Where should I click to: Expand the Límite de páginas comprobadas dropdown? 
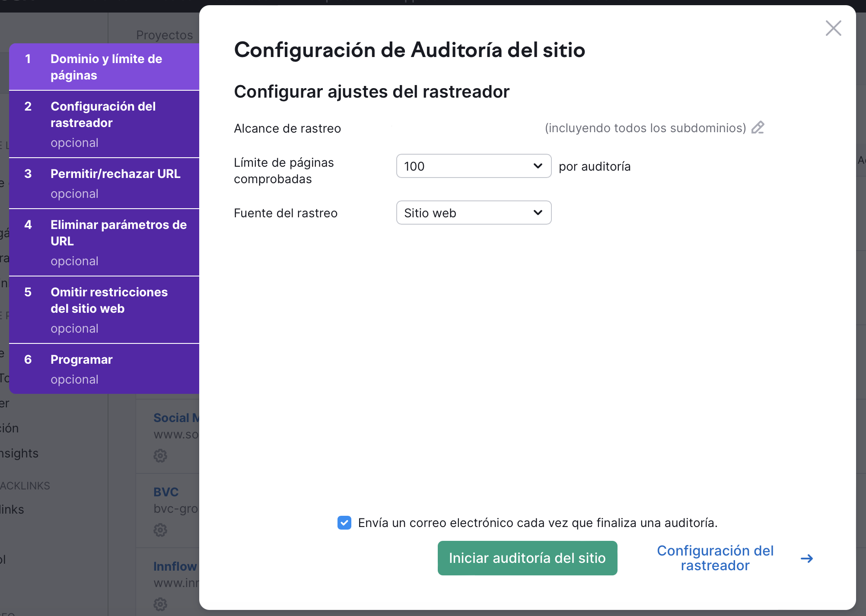473,165
